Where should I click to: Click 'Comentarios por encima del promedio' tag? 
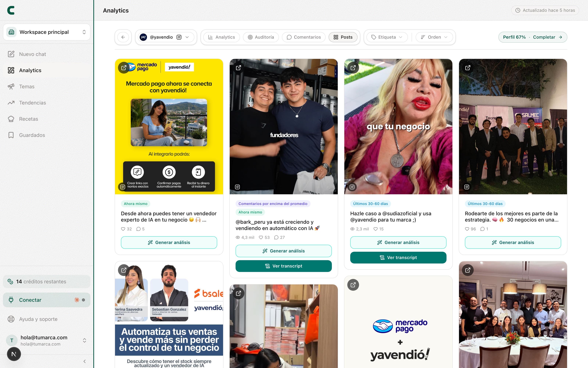pos(273,204)
